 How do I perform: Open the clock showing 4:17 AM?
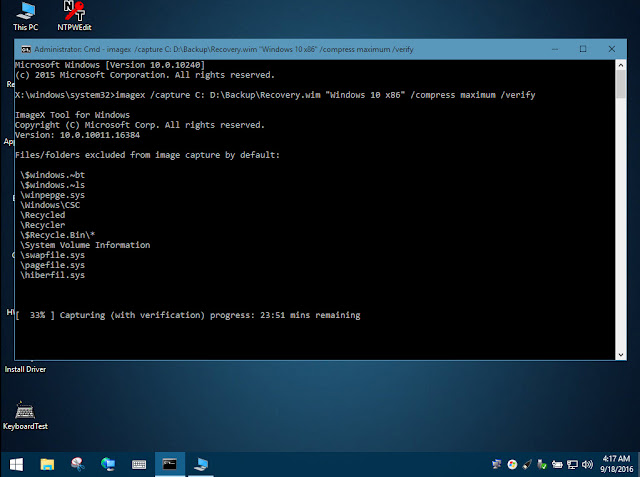coord(616,459)
